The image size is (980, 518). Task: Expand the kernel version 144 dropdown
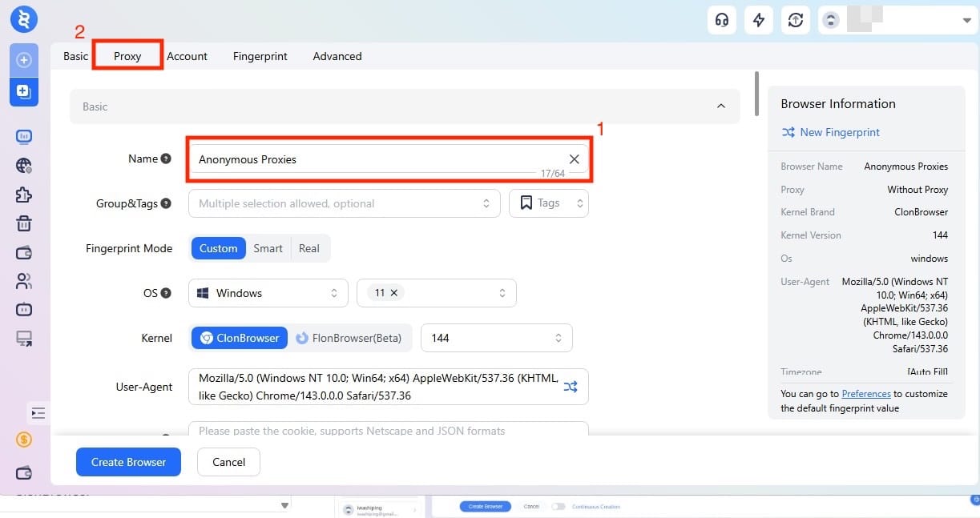tap(496, 338)
